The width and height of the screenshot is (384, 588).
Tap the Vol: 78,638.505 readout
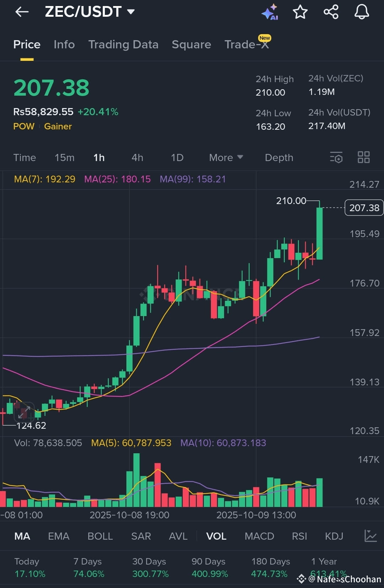point(48,443)
